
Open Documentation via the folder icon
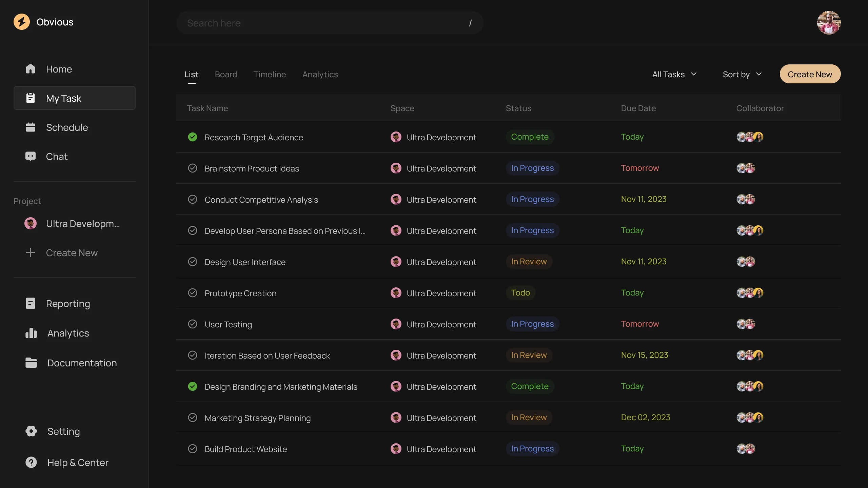[x=31, y=363]
